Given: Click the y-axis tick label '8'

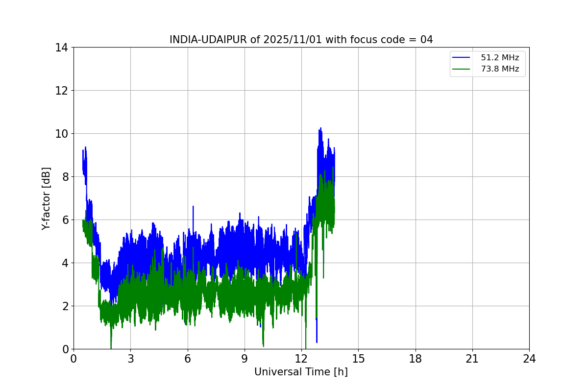Looking at the screenshot, I should tap(65, 177).
